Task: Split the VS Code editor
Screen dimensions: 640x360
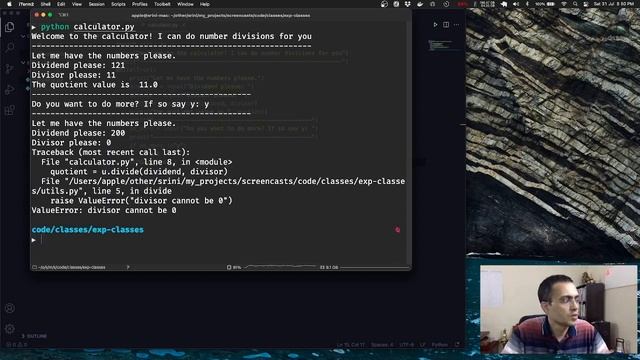Action: pyautogui.click(x=446, y=25)
